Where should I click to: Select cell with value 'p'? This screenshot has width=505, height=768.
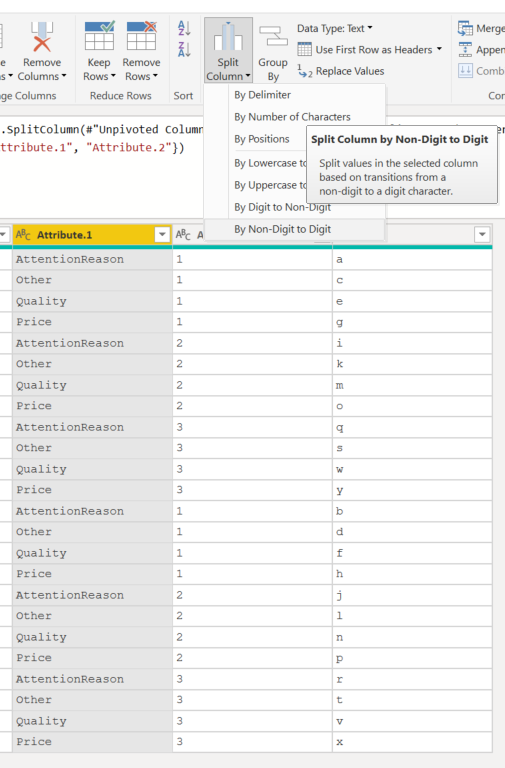(412, 658)
